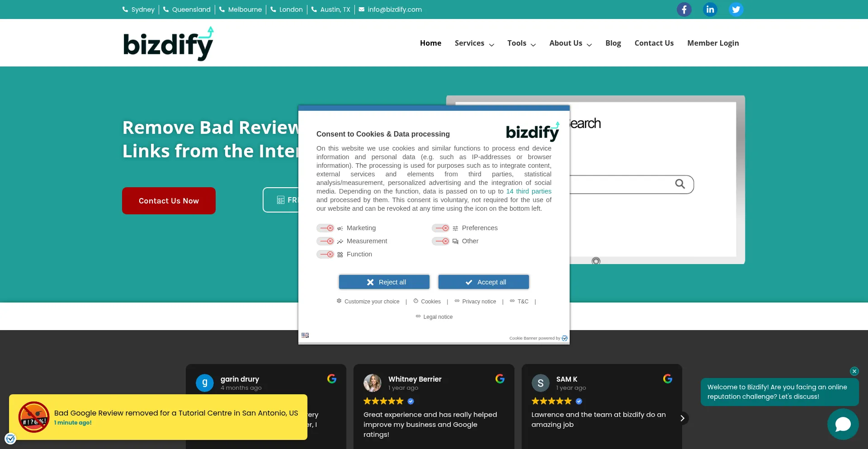The width and height of the screenshot is (868, 449).
Task: Click the Sydney phone link
Action: tap(138, 9)
